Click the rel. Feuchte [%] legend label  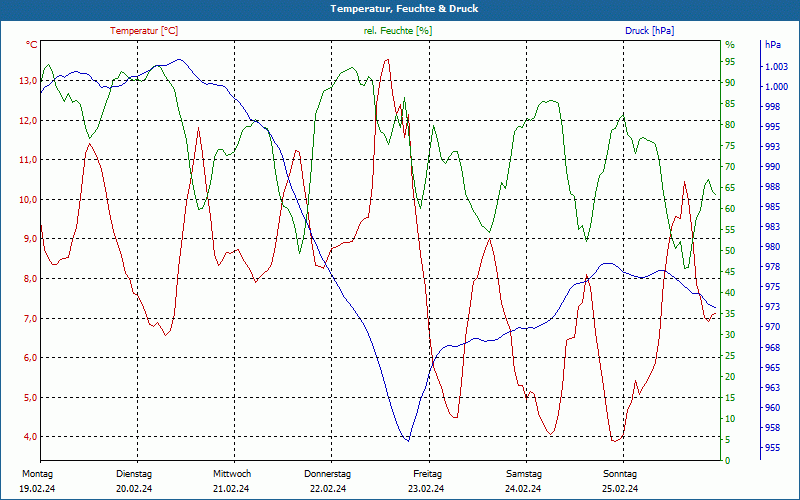point(397,31)
